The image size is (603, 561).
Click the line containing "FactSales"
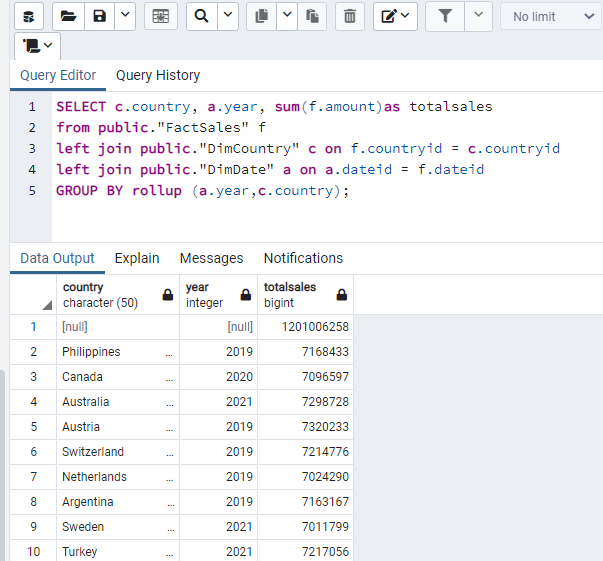tap(161, 128)
